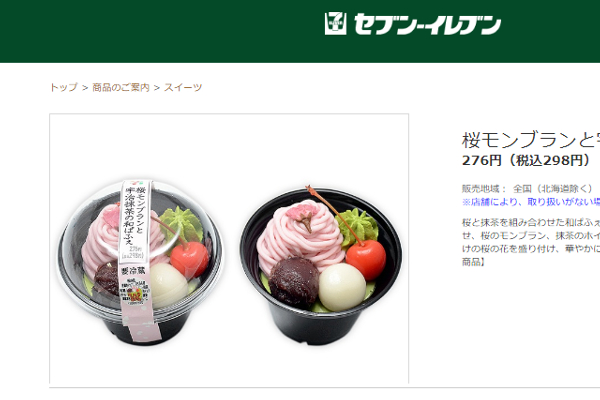This screenshot has height=400, width=600.
Task: Click separator arrow before スイーツ
Action: (157, 88)
